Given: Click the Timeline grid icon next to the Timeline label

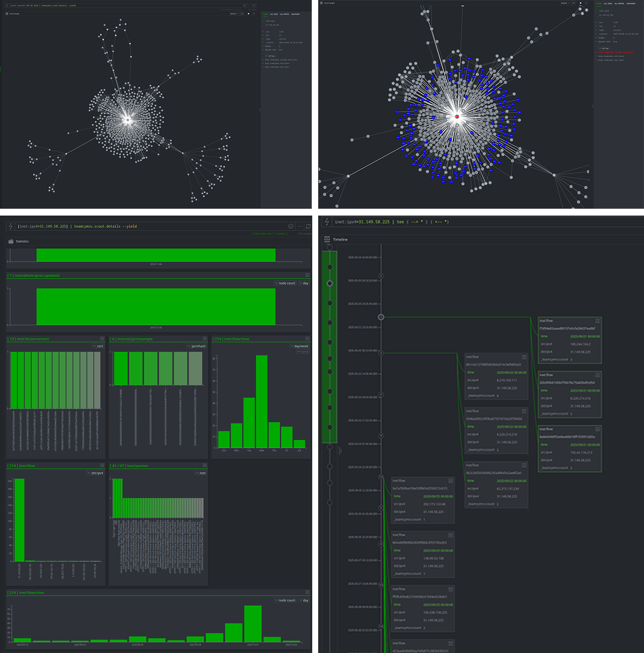Looking at the screenshot, I should tap(327, 239).
